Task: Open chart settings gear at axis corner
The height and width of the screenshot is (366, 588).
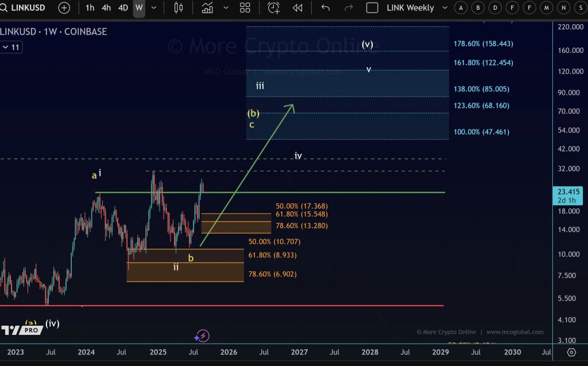Action: [571, 352]
